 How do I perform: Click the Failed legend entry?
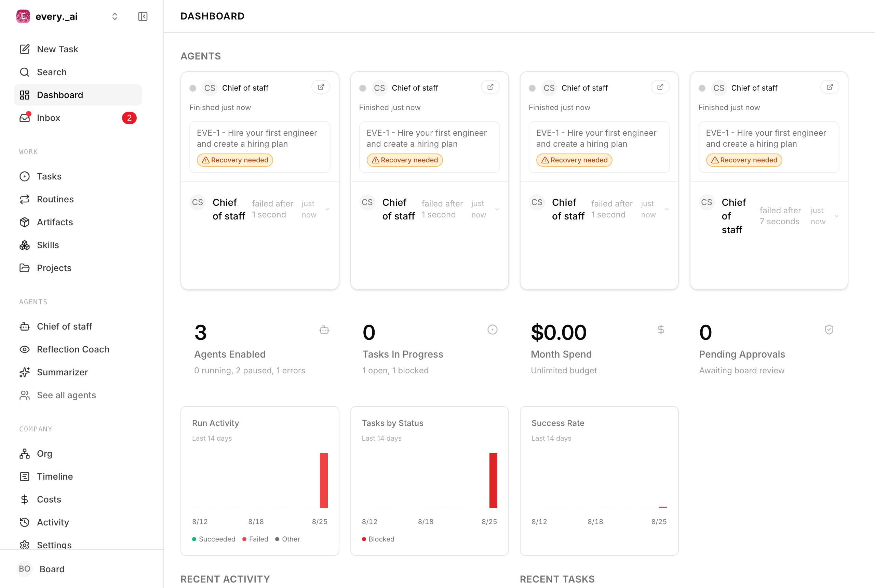coord(255,539)
